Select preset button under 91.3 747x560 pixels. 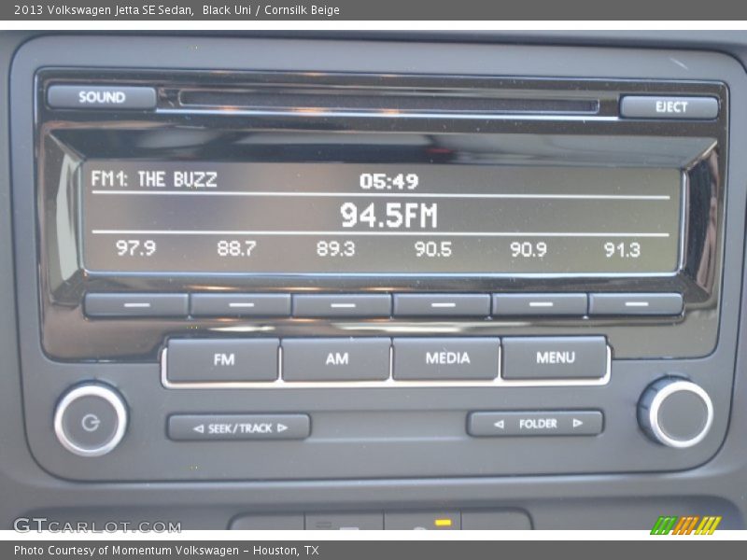(636, 304)
